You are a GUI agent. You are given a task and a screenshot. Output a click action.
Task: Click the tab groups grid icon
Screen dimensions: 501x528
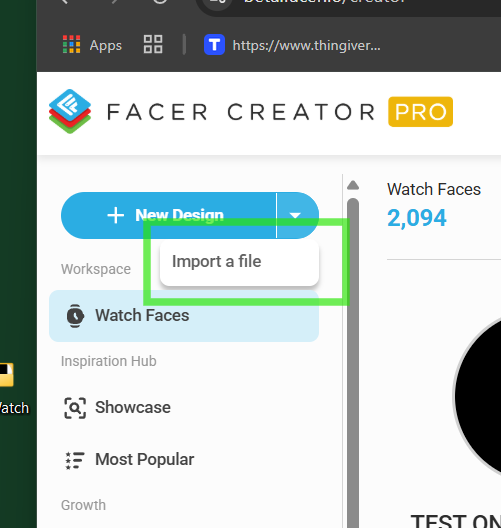coord(153,44)
